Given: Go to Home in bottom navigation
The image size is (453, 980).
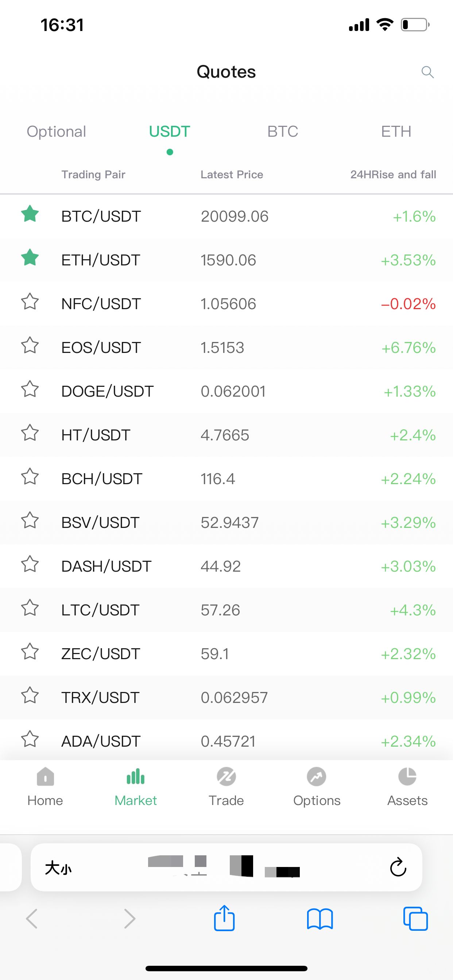Looking at the screenshot, I should click(x=45, y=786).
